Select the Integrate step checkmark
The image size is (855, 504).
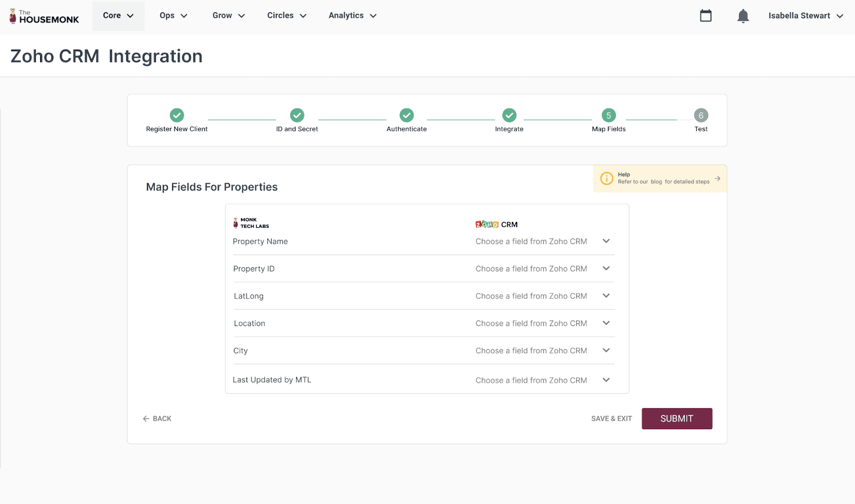(509, 115)
